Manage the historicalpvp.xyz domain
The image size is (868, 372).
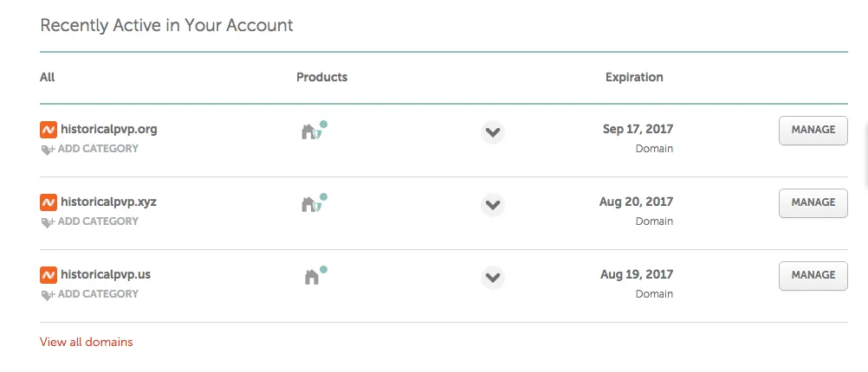(813, 202)
